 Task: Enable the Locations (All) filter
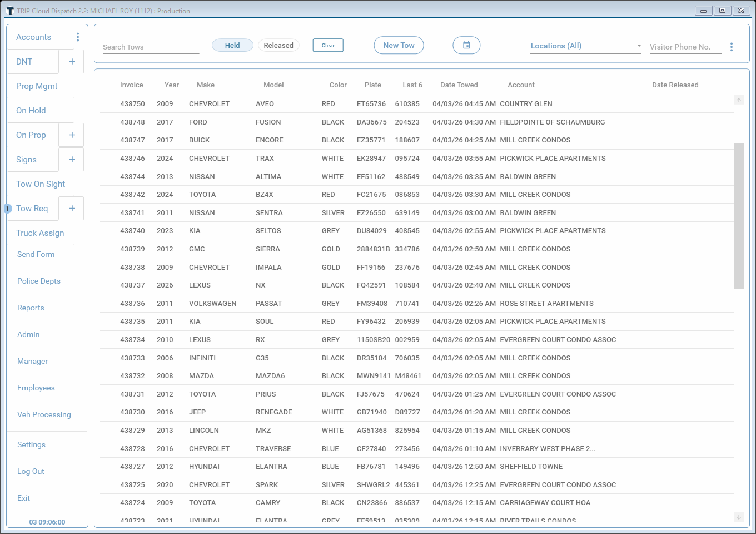point(556,46)
